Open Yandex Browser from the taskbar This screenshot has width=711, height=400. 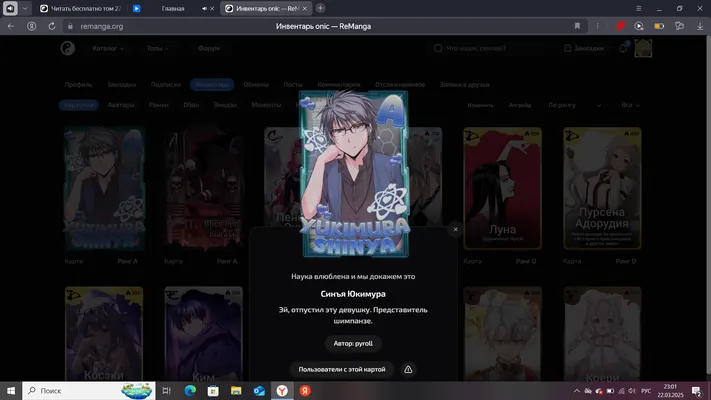pyautogui.click(x=282, y=390)
